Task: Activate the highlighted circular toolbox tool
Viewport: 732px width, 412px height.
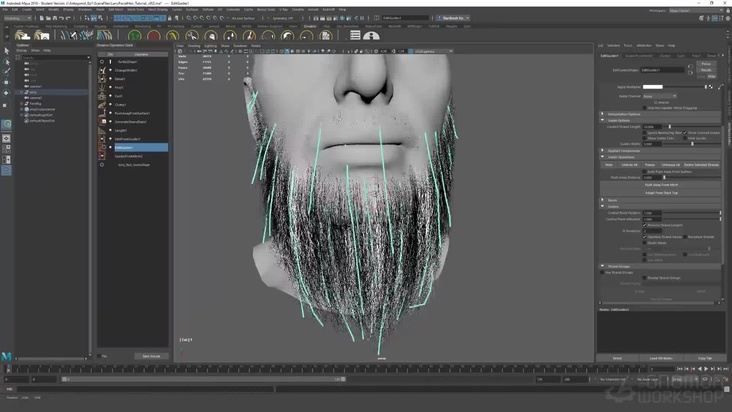Action: click(7, 124)
